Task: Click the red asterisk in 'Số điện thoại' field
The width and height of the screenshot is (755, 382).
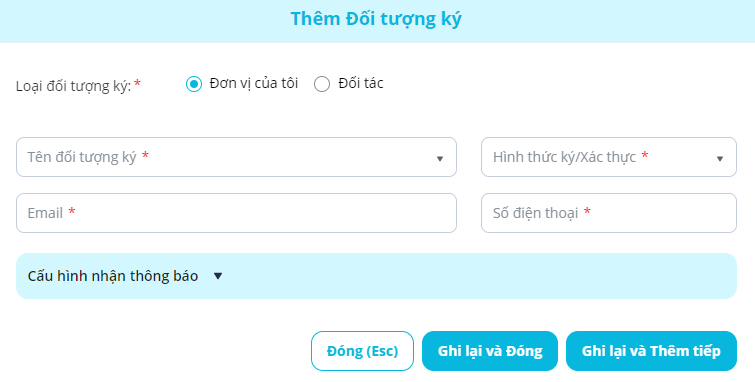Action: pyautogui.click(x=587, y=211)
